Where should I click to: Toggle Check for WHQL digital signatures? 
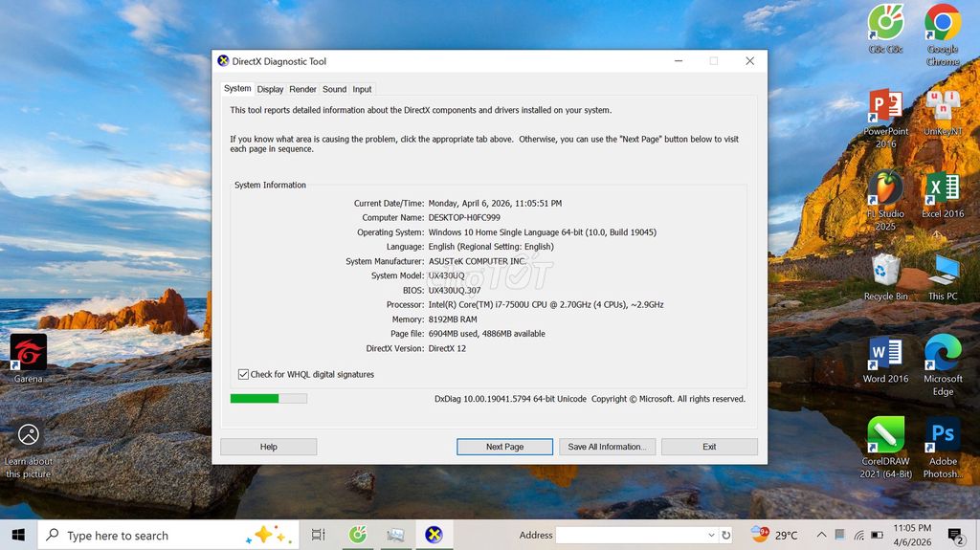click(x=243, y=374)
